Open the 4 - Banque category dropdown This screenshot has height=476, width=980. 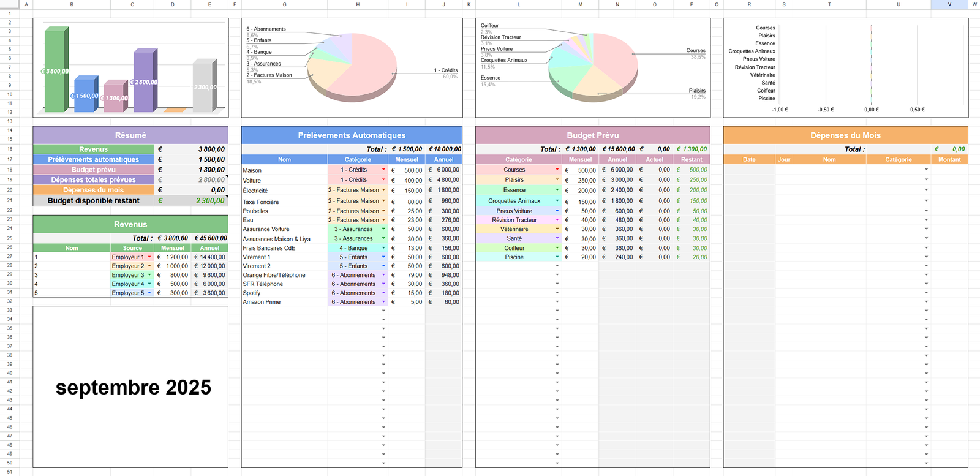(383, 248)
